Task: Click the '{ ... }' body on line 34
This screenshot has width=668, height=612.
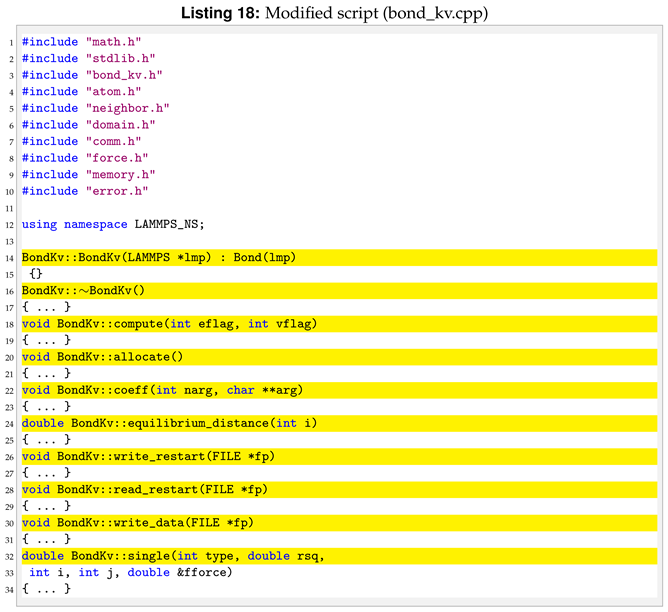Action: point(46,589)
